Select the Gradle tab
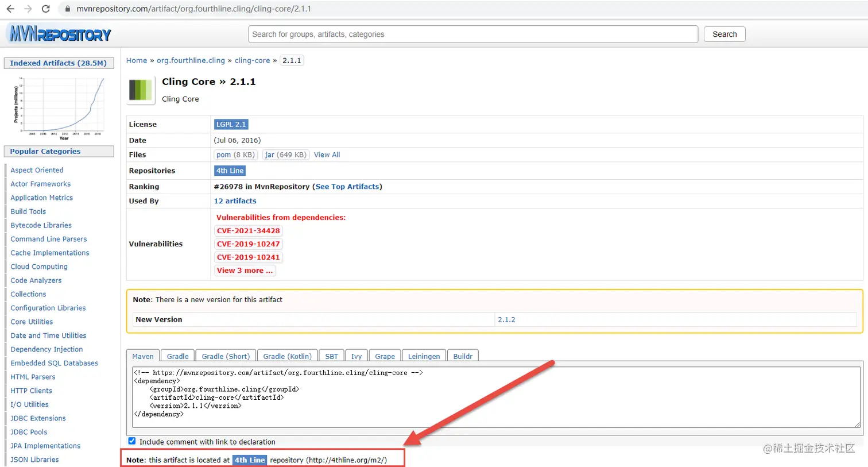868x467 pixels. tap(177, 356)
